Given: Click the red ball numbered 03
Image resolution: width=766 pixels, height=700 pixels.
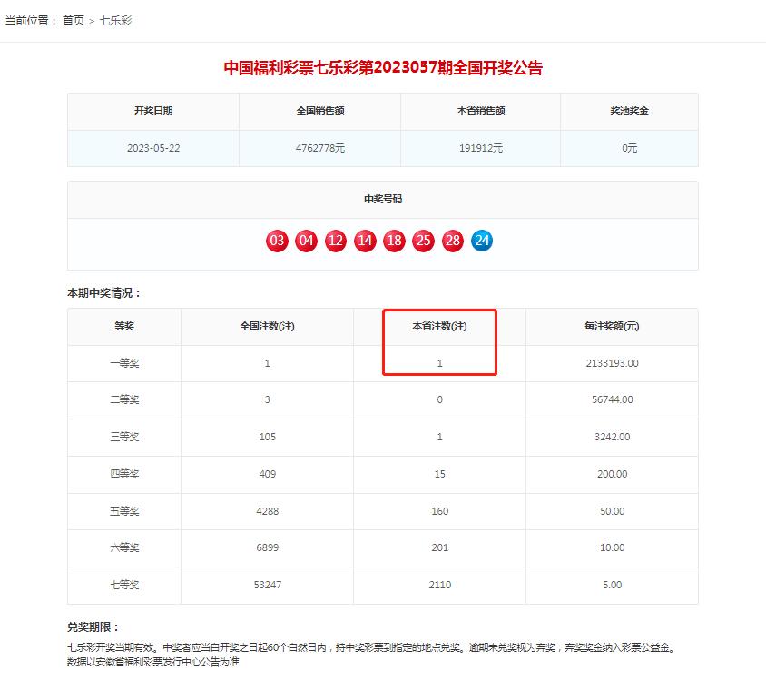Looking at the screenshot, I should [277, 241].
